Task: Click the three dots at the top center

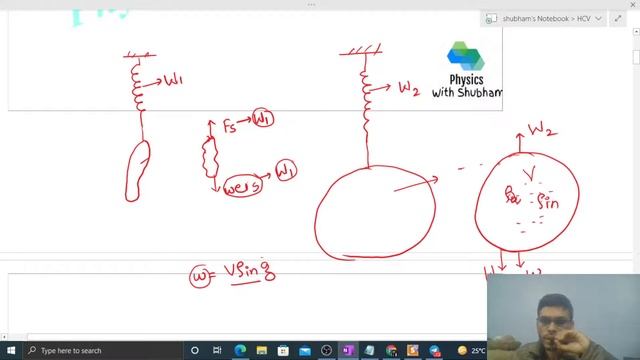Action: click(311, 4)
